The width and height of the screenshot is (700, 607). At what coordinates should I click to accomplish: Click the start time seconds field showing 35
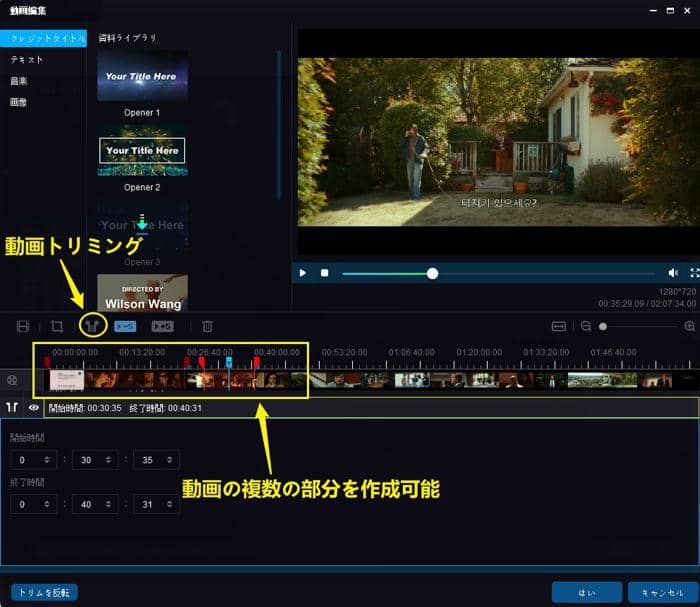coord(156,460)
